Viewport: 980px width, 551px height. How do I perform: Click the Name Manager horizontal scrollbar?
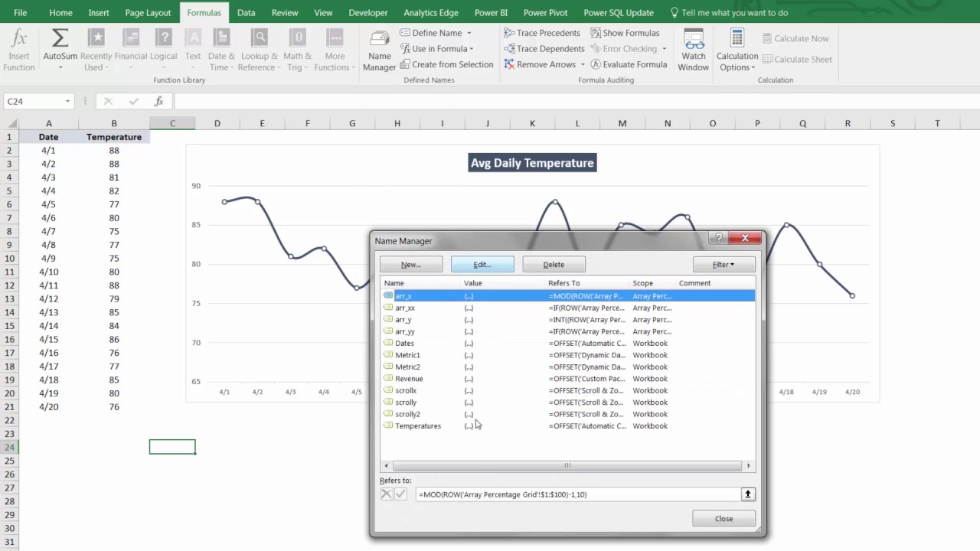click(x=567, y=465)
